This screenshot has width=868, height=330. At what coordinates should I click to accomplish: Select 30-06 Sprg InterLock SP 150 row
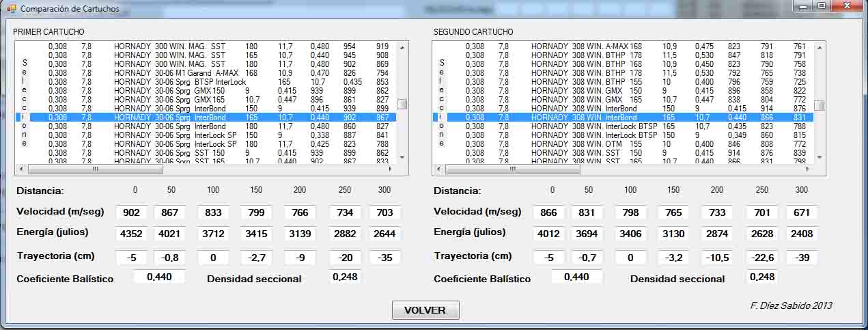coord(179,135)
